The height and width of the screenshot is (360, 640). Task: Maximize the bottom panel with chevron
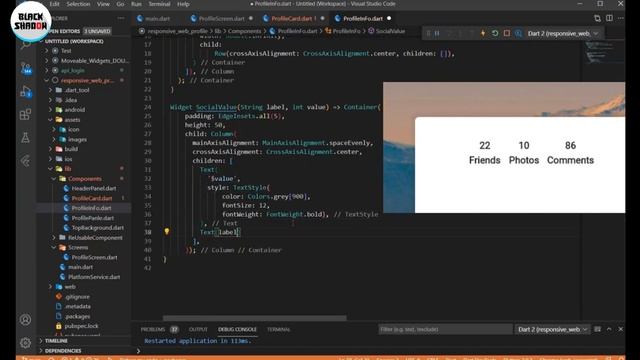pos(609,329)
